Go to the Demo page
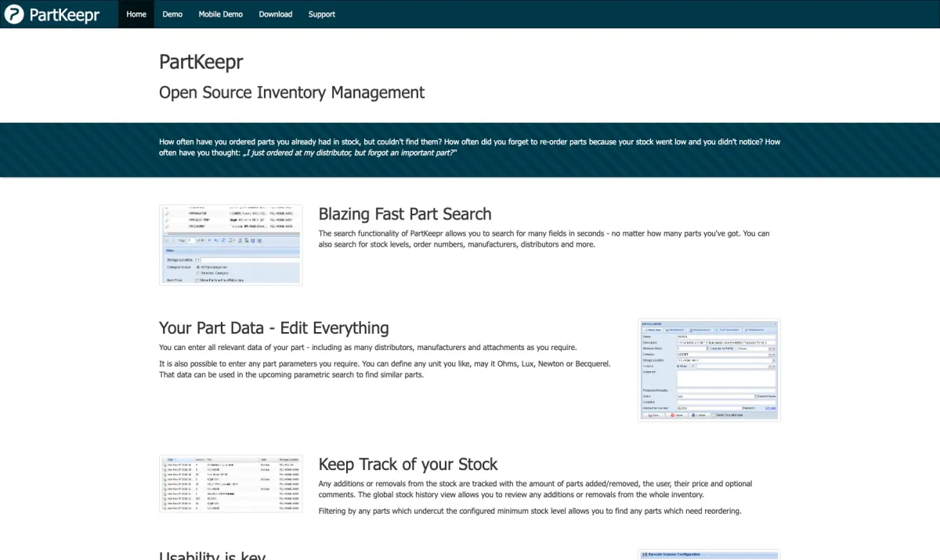Viewport: 940px width, 560px height. coord(172,14)
